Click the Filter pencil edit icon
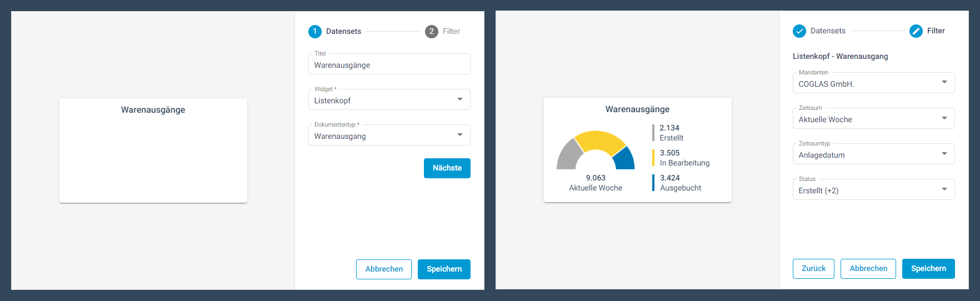Screen dimensions: 980x301 [916, 31]
